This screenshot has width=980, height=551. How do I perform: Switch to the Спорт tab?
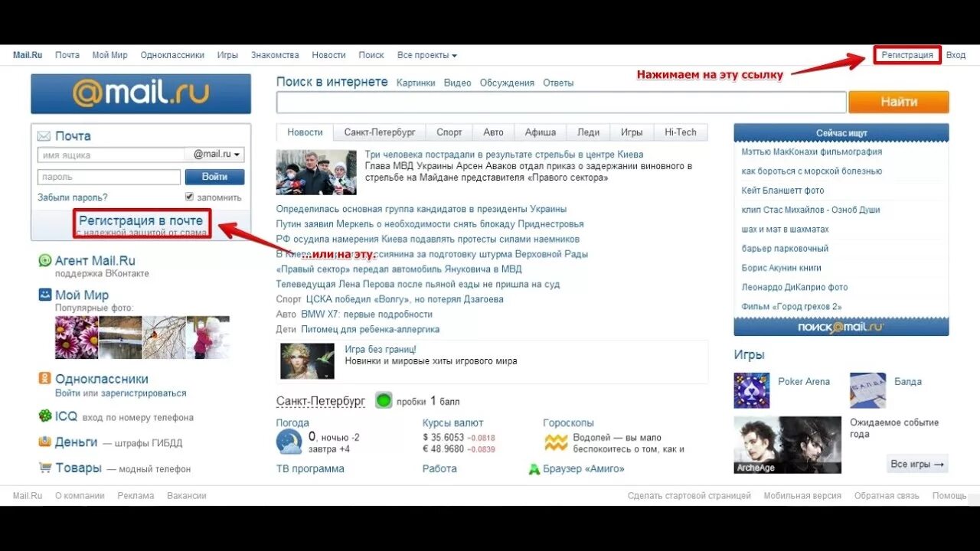[x=449, y=132]
